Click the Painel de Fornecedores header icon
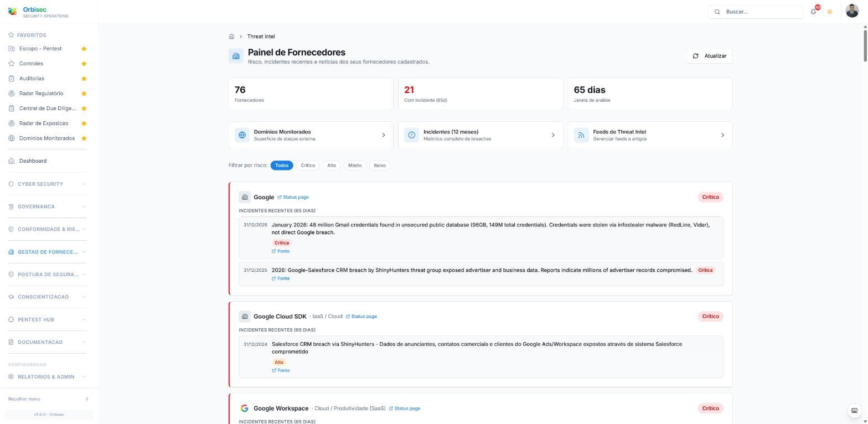 [236, 56]
